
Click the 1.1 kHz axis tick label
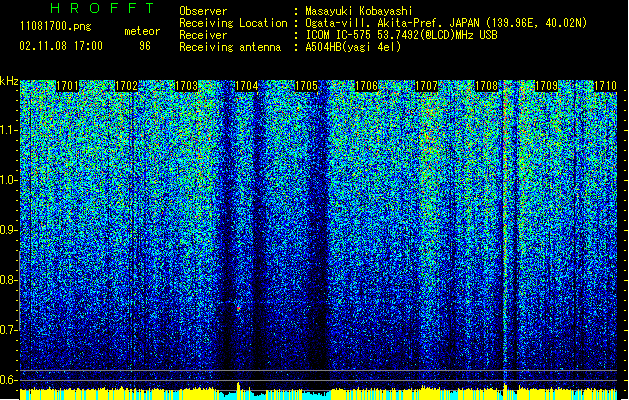pyautogui.click(x=8, y=130)
